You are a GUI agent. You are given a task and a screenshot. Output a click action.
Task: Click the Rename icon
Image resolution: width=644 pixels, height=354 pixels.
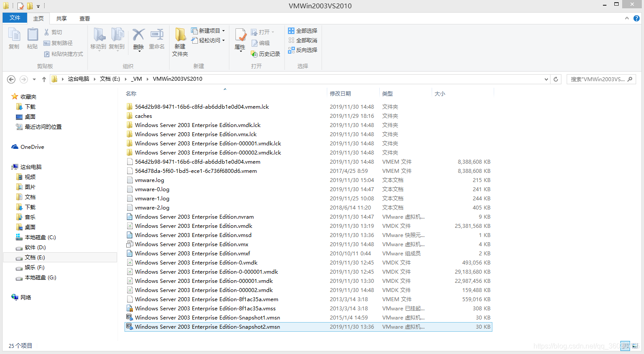[157, 35]
